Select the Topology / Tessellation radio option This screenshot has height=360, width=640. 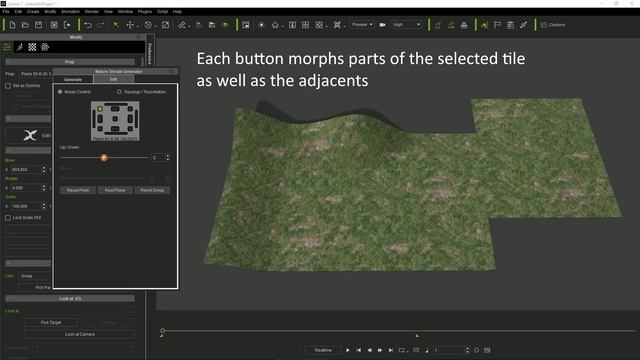119,92
